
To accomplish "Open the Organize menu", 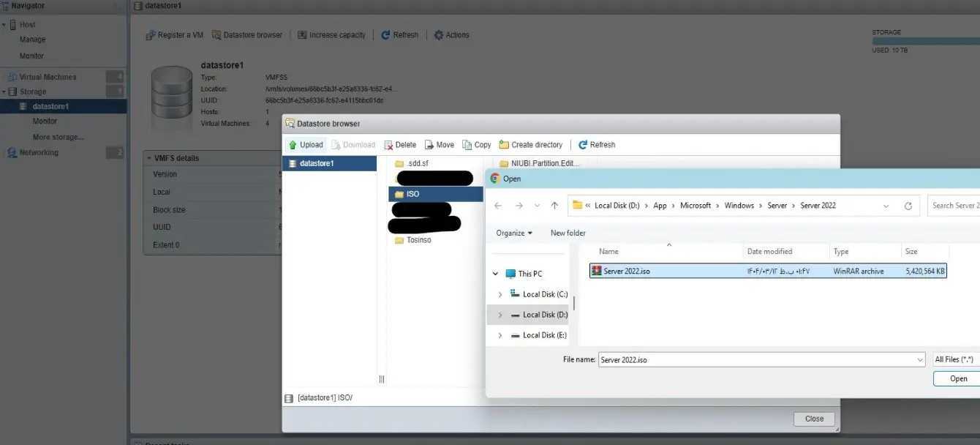I will point(514,233).
